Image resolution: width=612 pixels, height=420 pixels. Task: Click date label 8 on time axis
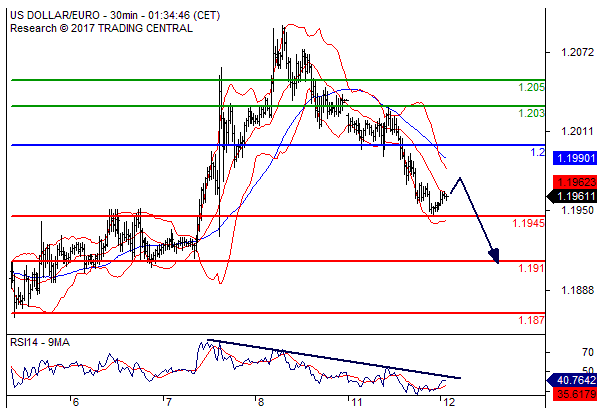(261, 402)
